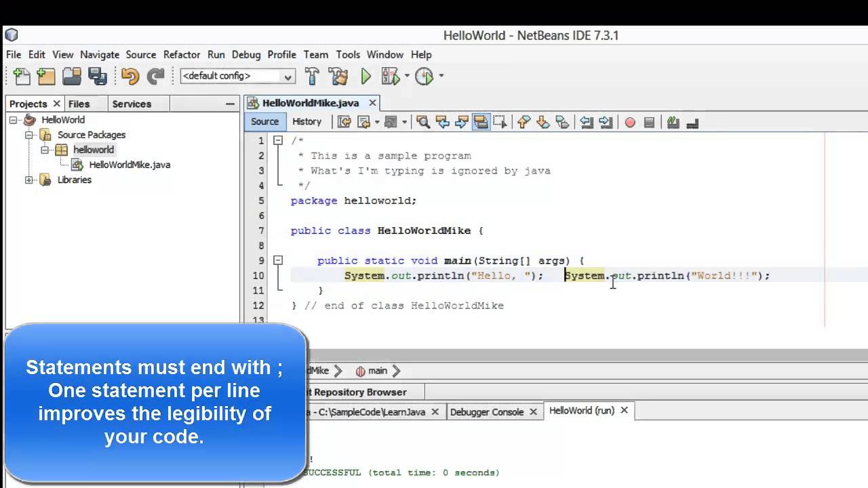Expand the Libraries tree node

[29, 180]
